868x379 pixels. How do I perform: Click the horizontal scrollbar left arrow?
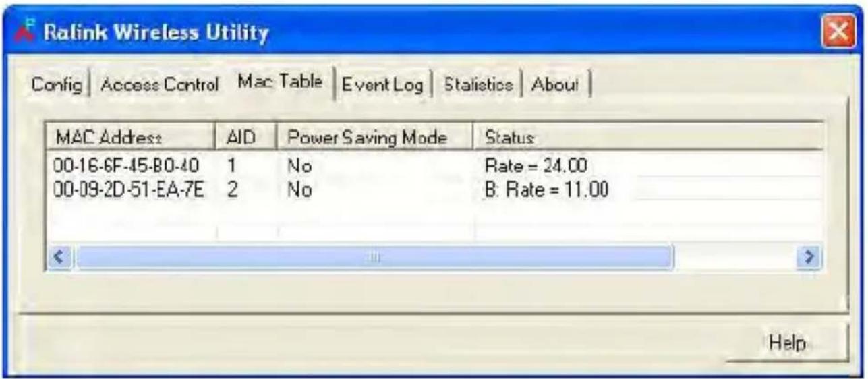point(61,257)
